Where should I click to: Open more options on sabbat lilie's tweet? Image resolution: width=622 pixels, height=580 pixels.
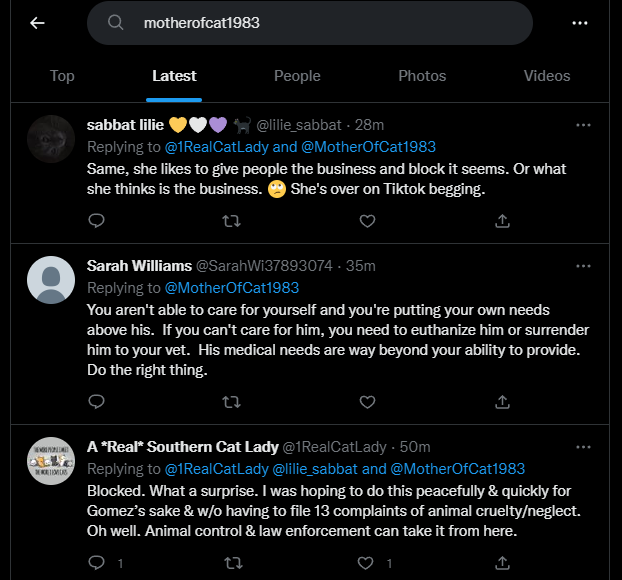[x=583, y=125]
